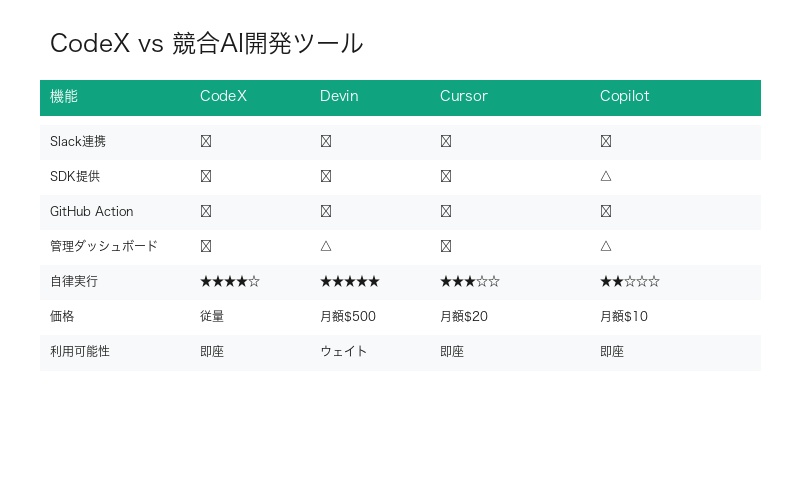Click the 機能 header cell

[64, 96]
